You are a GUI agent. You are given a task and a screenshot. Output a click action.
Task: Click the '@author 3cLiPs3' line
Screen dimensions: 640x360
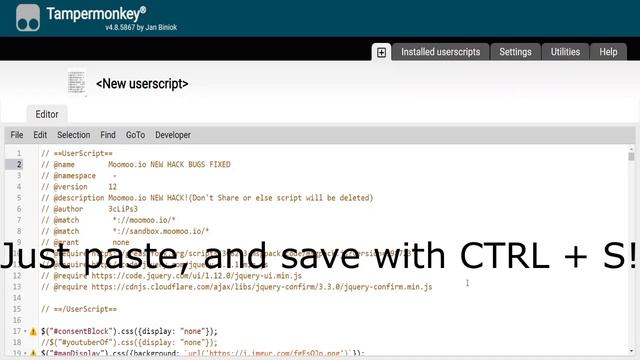pyautogui.click(x=89, y=209)
